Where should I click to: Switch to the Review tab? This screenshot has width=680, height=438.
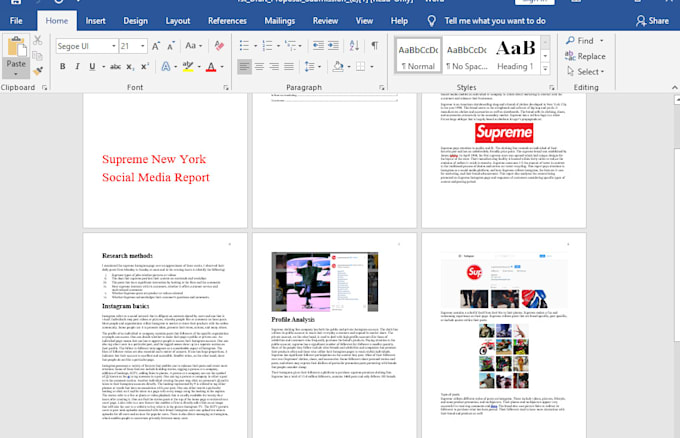click(325, 21)
